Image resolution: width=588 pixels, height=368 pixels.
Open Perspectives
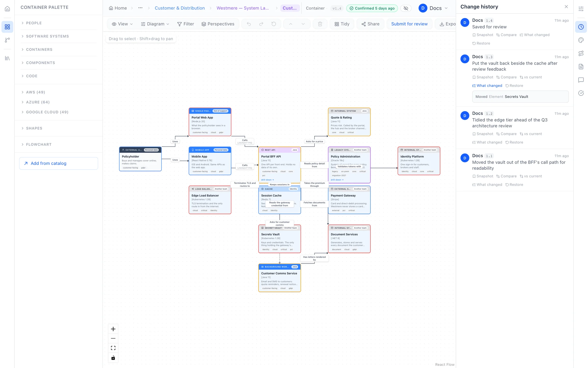[218, 24]
